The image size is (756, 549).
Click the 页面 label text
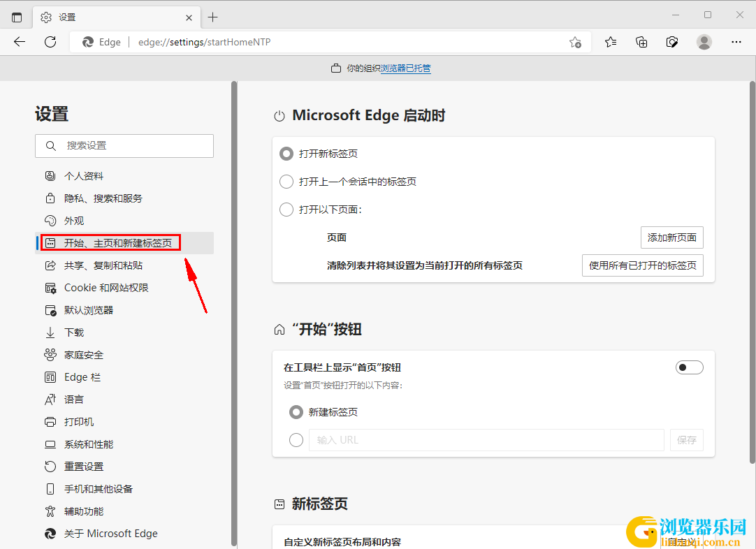337,237
